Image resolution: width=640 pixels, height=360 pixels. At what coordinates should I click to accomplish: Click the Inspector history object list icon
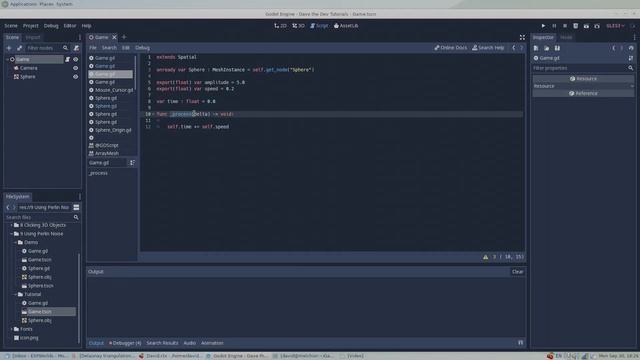click(631, 48)
